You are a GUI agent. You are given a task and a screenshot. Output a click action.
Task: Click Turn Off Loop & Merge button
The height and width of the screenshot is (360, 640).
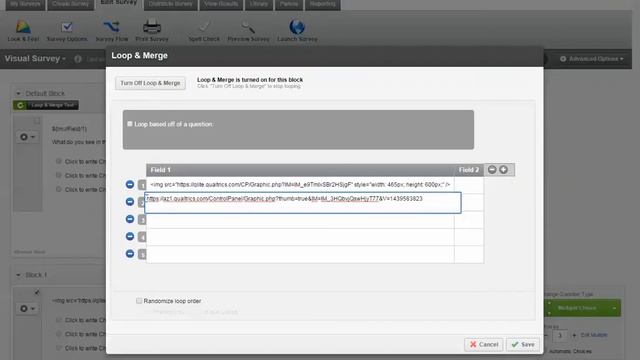coord(150,83)
